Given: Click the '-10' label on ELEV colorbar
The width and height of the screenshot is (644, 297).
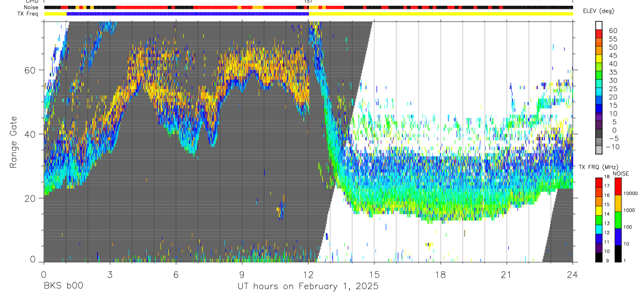Looking at the screenshot, I should tap(611, 147).
